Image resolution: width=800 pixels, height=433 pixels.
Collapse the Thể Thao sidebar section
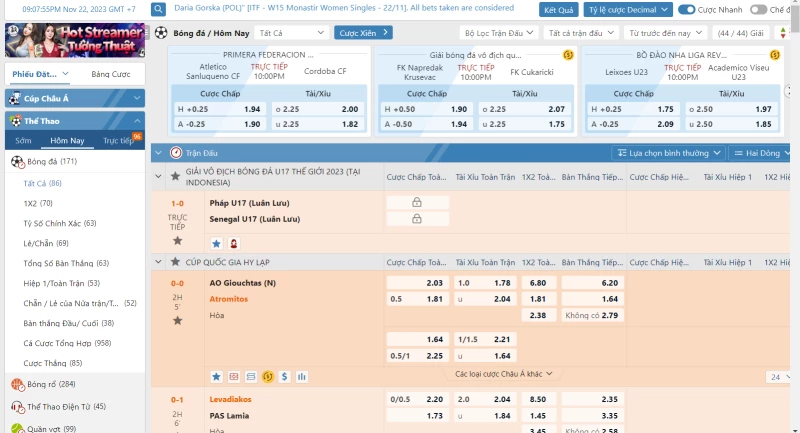(137, 121)
